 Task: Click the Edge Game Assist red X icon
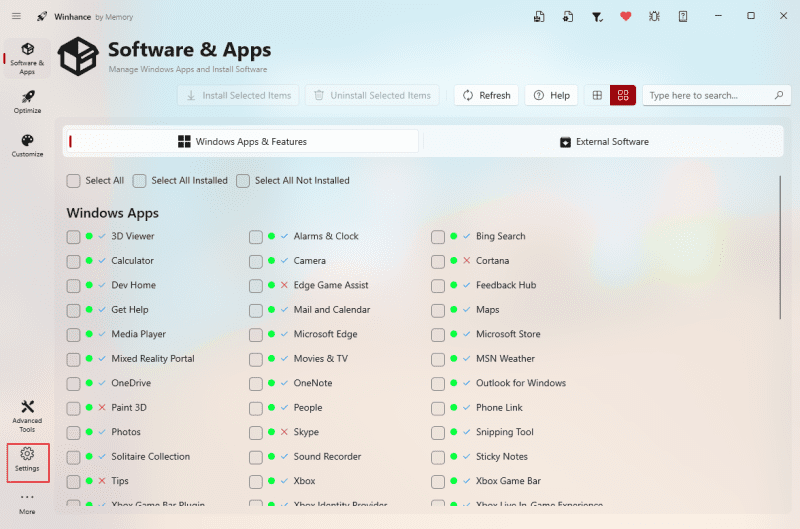pyautogui.click(x=284, y=285)
